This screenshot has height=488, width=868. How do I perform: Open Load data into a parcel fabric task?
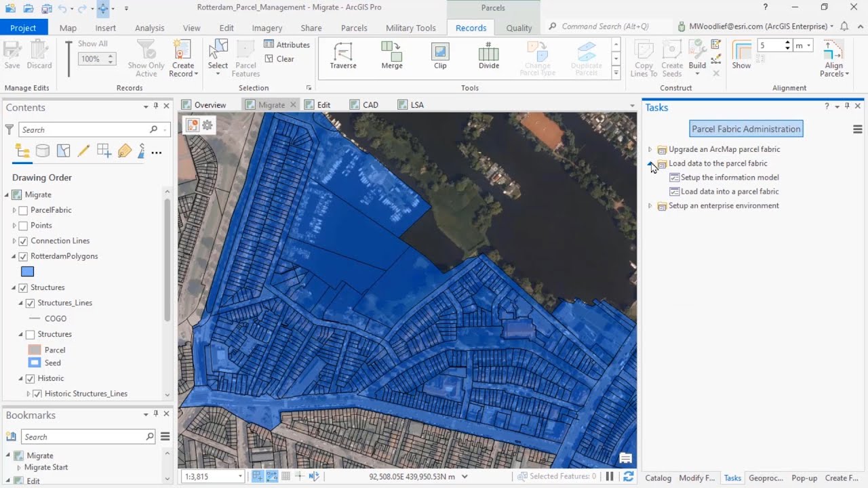pos(730,192)
